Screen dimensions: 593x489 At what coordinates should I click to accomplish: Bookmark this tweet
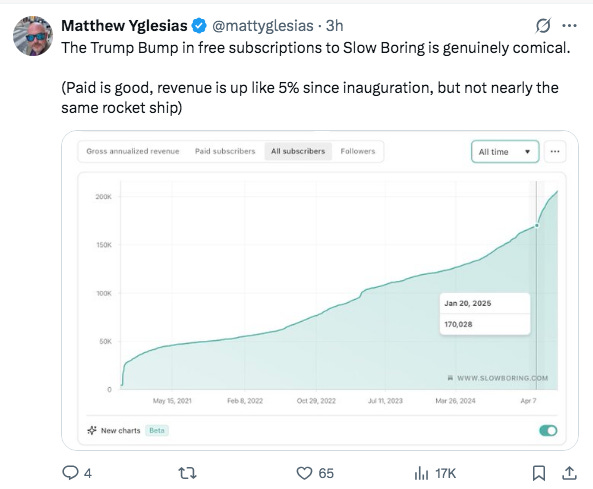click(x=539, y=473)
